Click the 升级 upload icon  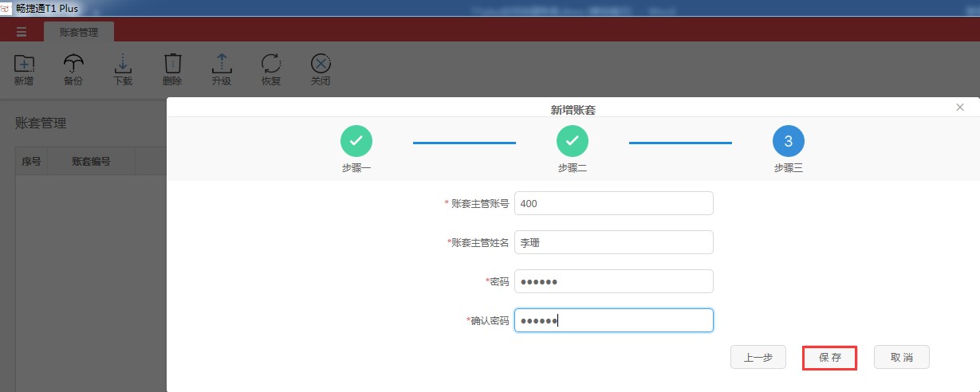pos(222,63)
